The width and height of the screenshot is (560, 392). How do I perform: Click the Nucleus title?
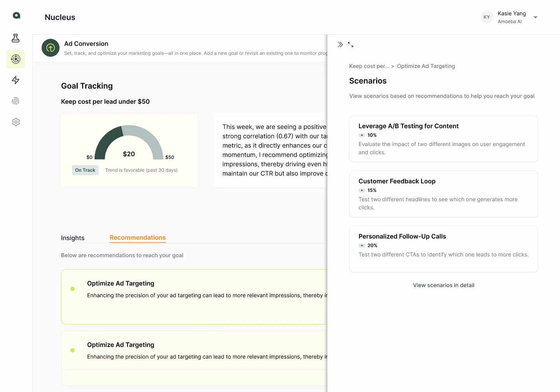(60, 17)
